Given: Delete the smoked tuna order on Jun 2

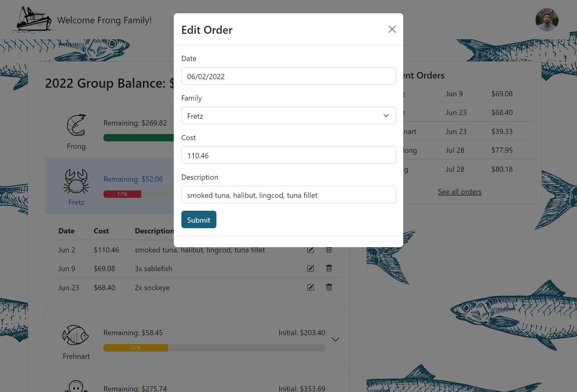Looking at the screenshot, I should [x=329, y=250].
